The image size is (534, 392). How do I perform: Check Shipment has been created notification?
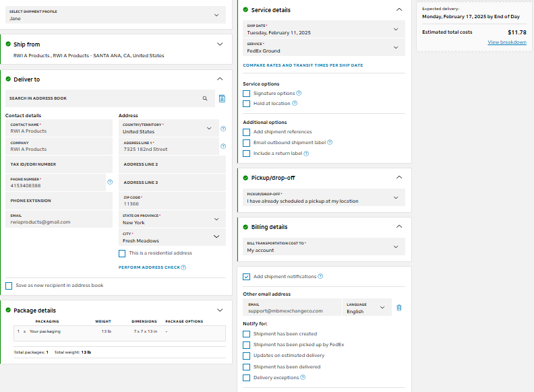click(x=247, y=334)
